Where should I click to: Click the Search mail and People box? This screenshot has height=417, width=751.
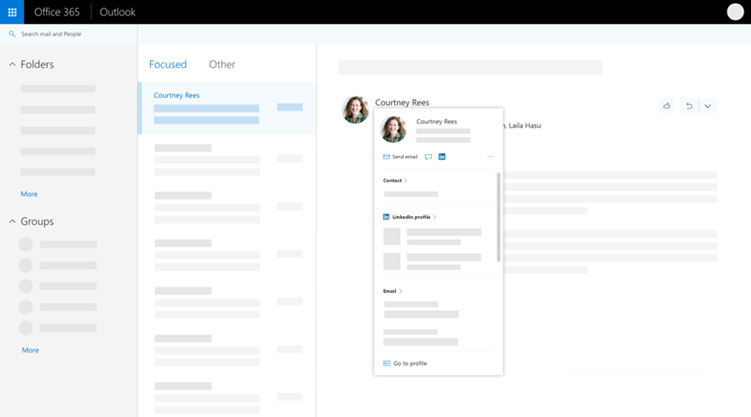(x=70, y=34)
